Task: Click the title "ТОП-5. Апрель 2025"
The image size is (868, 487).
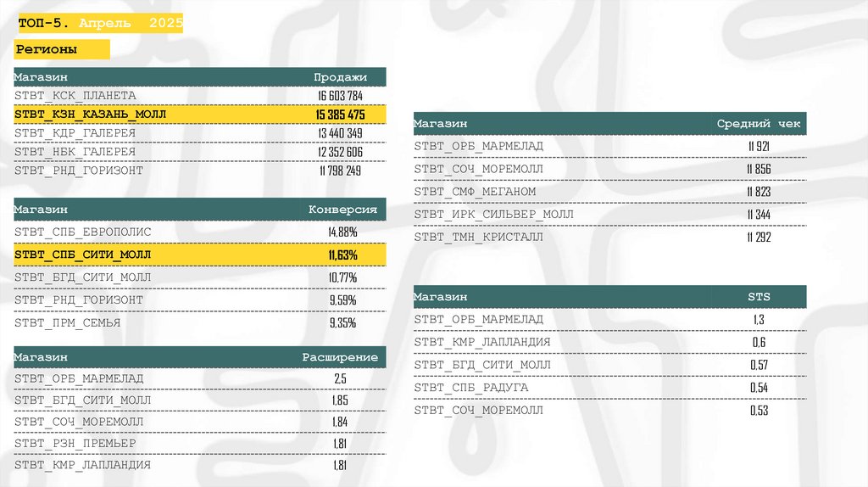Action: [98, 23]
